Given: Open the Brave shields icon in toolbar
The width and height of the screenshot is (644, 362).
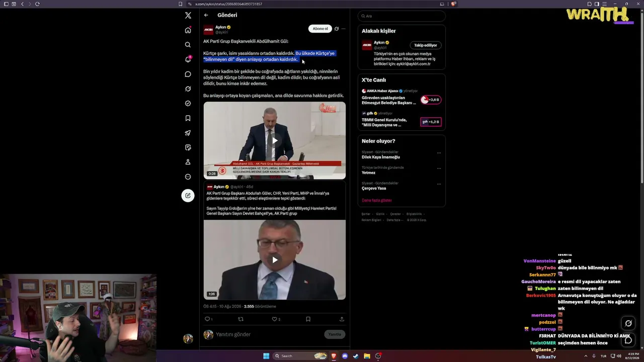Looking at the screenshot, I should pyautogui.click(x=453, y=4).
